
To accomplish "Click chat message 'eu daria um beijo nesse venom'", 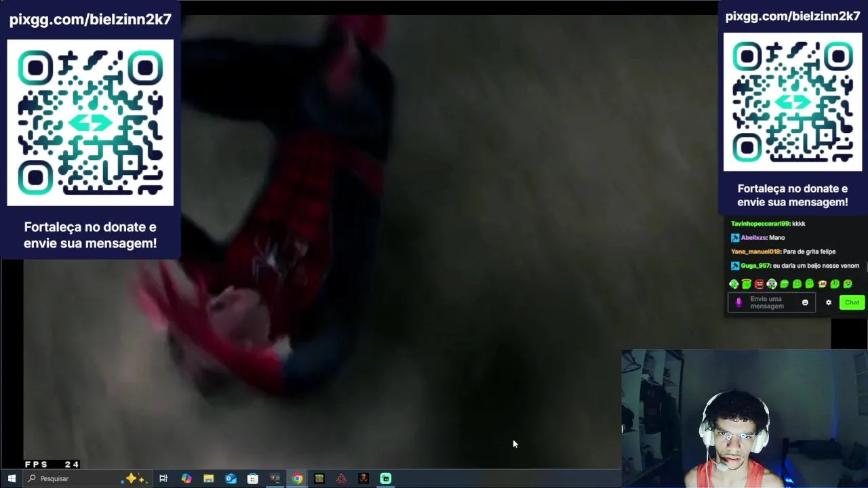I will 816,266.
